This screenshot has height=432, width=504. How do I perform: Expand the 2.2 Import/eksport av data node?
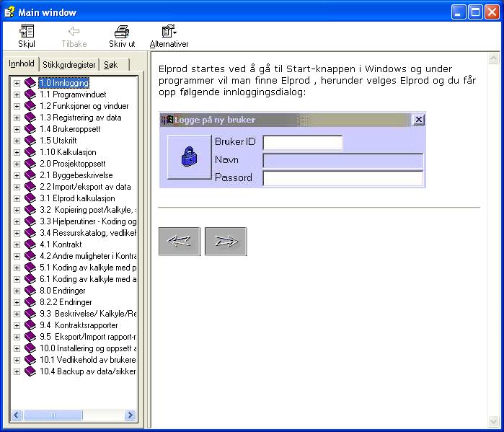click(x=17, y=187)
